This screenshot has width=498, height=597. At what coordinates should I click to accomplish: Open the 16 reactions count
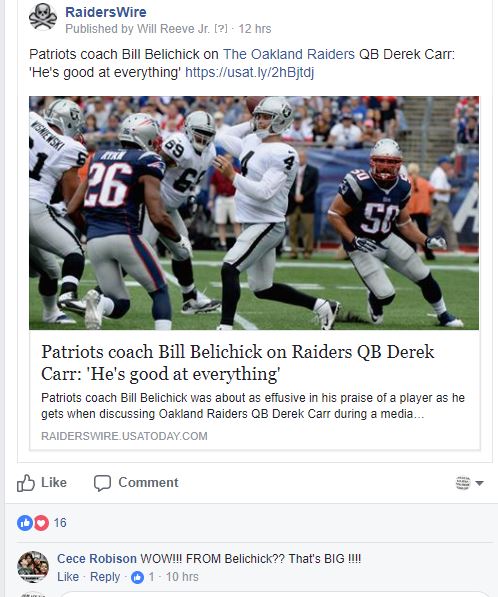[60, 523]
